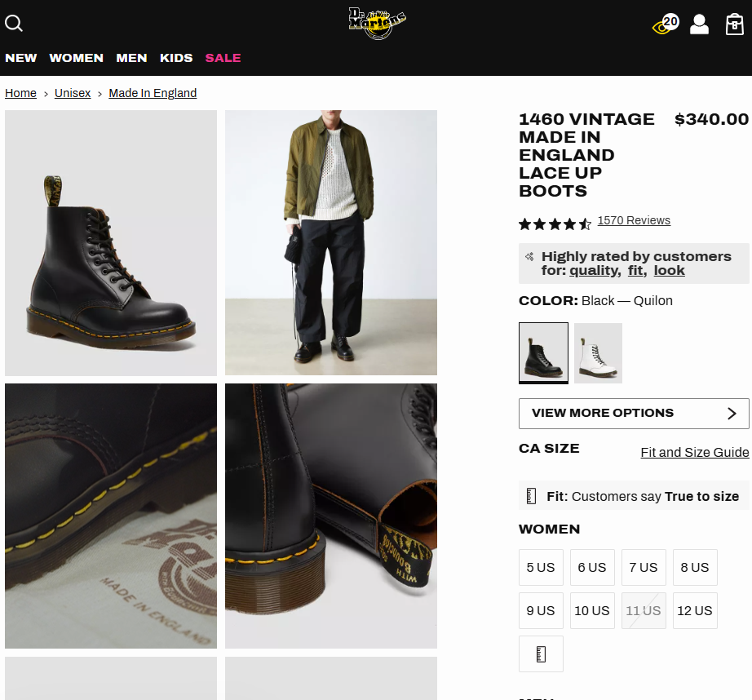The image size is (752, 700).
Task: Open the model wearing boots photo
Action: pyautogui.click(x=331, y=243)
